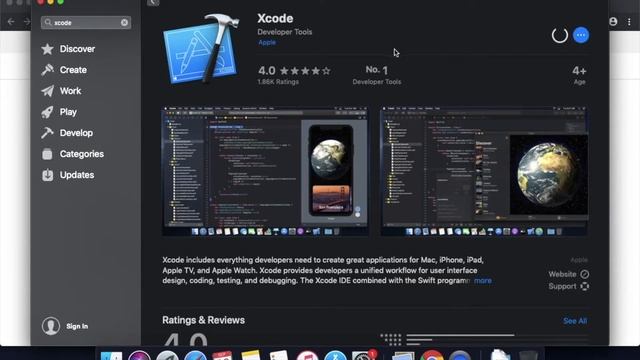Click the 4.0 star rating

(x=294, y=71)
